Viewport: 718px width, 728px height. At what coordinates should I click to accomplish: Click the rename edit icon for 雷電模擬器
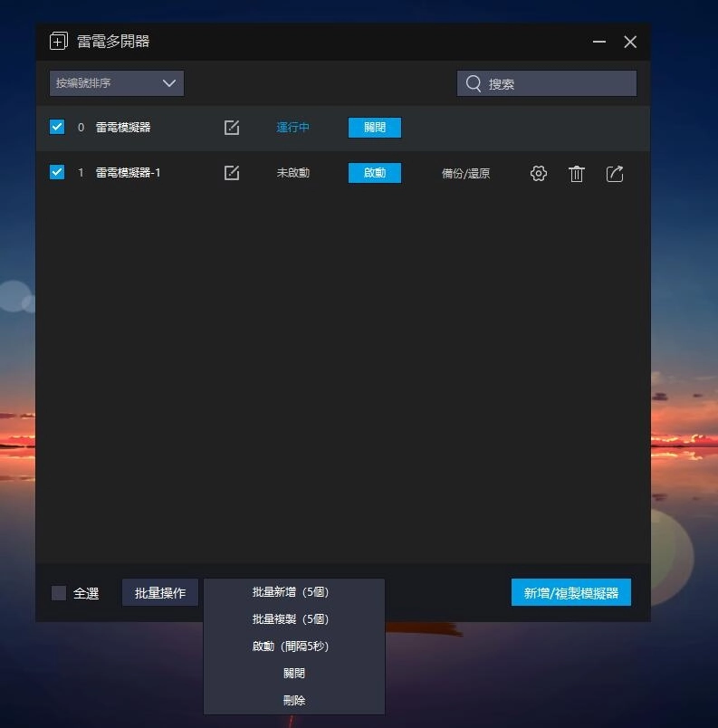(232, 128)
